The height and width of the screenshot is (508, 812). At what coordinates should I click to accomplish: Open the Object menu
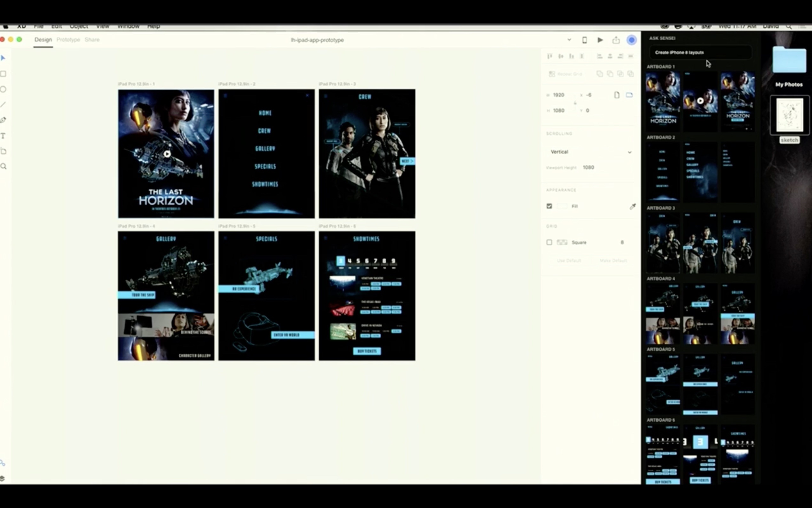(79, 27)
